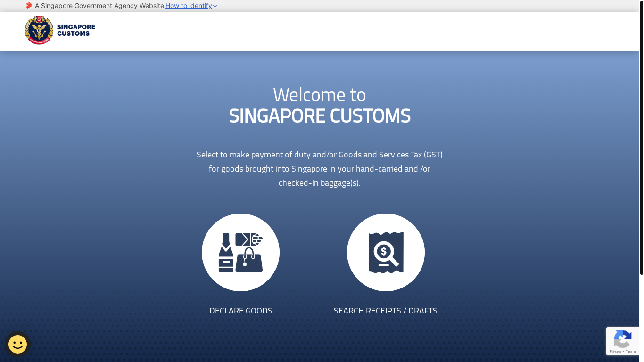Open the reCAPTCHA Privacy link

point(615,352)
